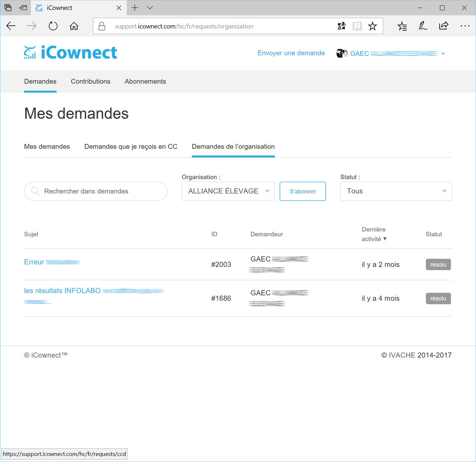Open the les résultats INFOLABO request
The height and width of the screenshot is (462, 476).
click(x=94, y=296)
